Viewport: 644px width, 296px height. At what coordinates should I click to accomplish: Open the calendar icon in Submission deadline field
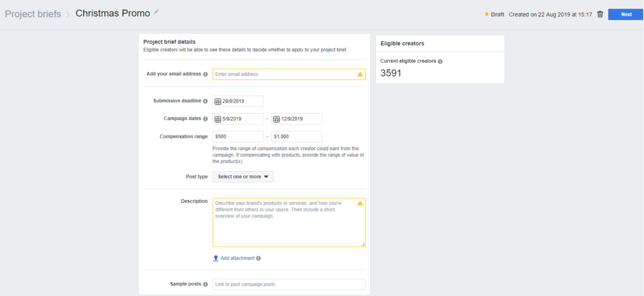pos(218,101)
